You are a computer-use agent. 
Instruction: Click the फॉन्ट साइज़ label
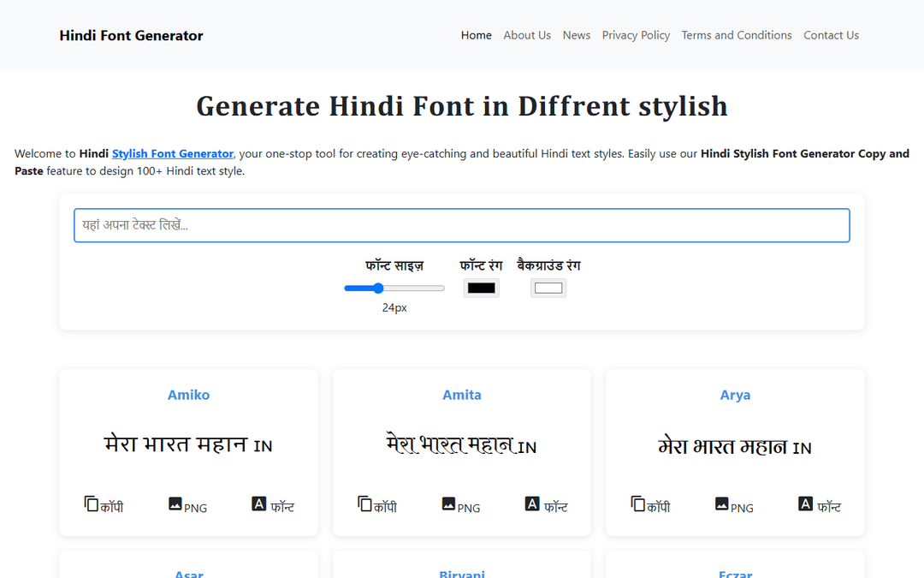pyautogui.click(x=394, y=265)
